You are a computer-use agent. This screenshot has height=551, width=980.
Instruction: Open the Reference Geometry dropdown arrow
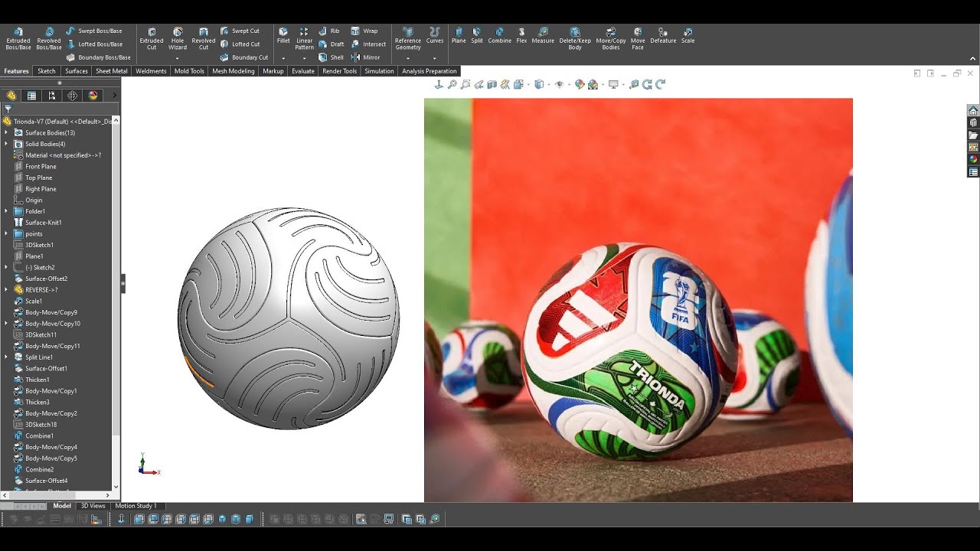point(408,58)
